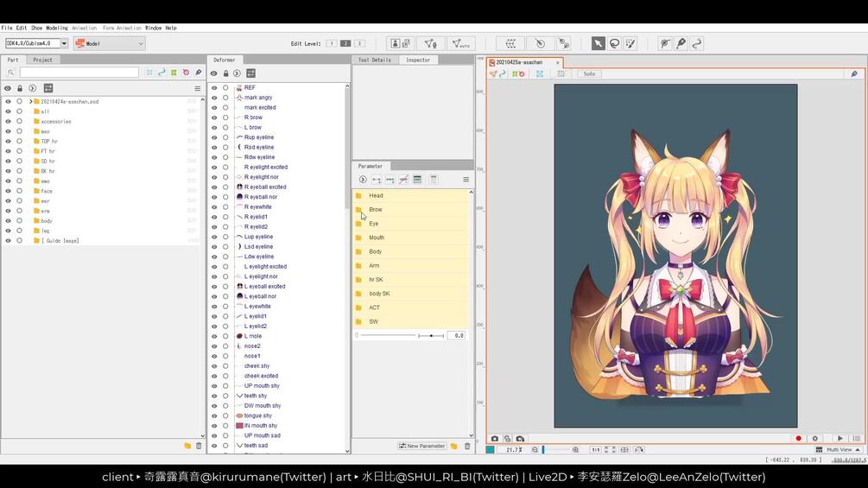Image resolution: width=868 pixels, height=488 pixels.
Task: Close the 20210425a-asachan document tab
Action: [557, 62]
